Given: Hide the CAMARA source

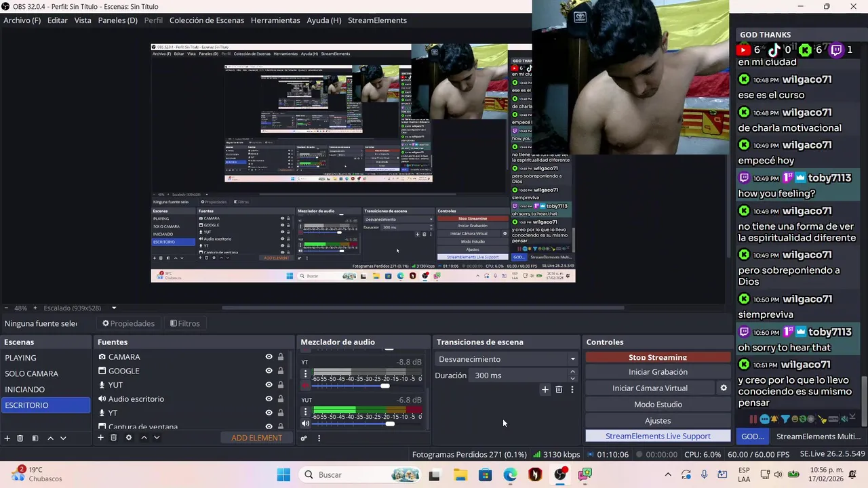Looking at the screenshot, I should [x=269, y=357].
